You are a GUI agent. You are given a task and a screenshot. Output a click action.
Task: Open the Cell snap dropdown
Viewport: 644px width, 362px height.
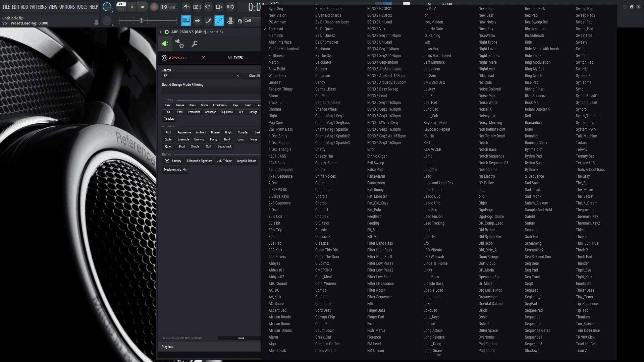252,20
